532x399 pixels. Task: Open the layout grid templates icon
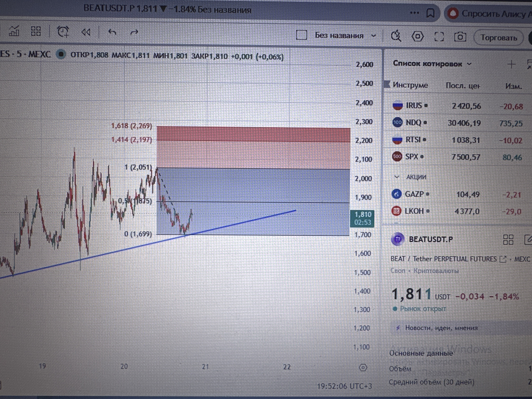pyautogui.click(x=36, y=31)
